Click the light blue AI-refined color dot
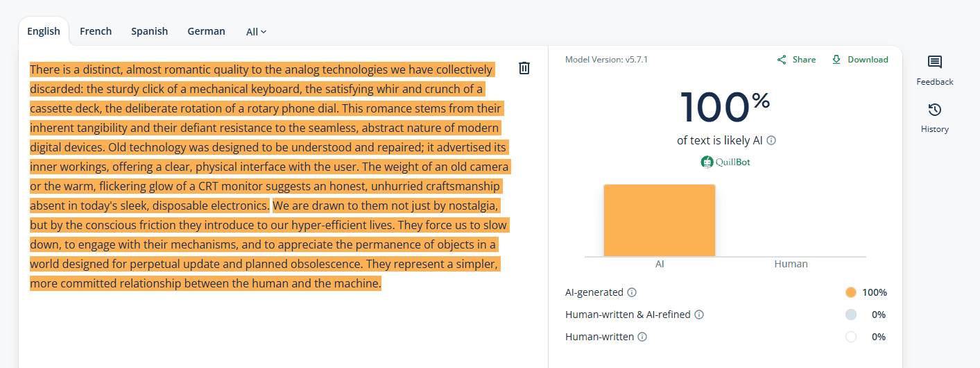 tap(851, 315)
